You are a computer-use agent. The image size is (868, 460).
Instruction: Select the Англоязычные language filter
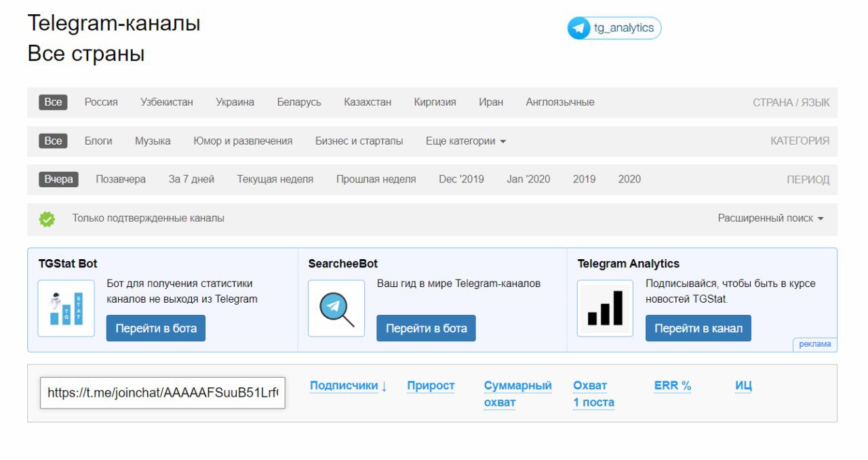[x=560, y=102]
